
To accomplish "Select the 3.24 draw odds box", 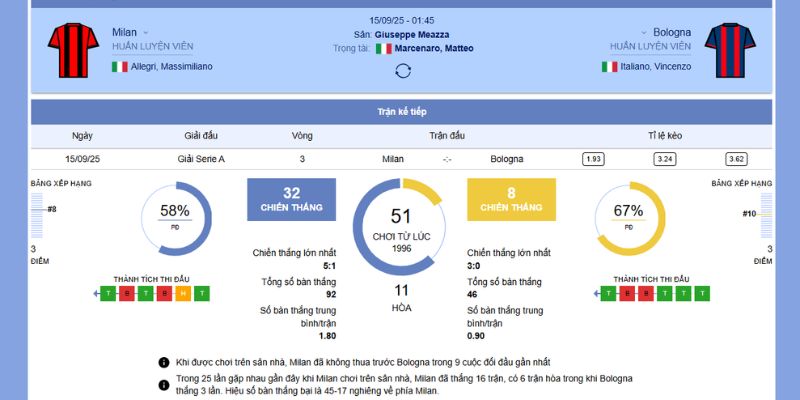I will tap(665, 159).
